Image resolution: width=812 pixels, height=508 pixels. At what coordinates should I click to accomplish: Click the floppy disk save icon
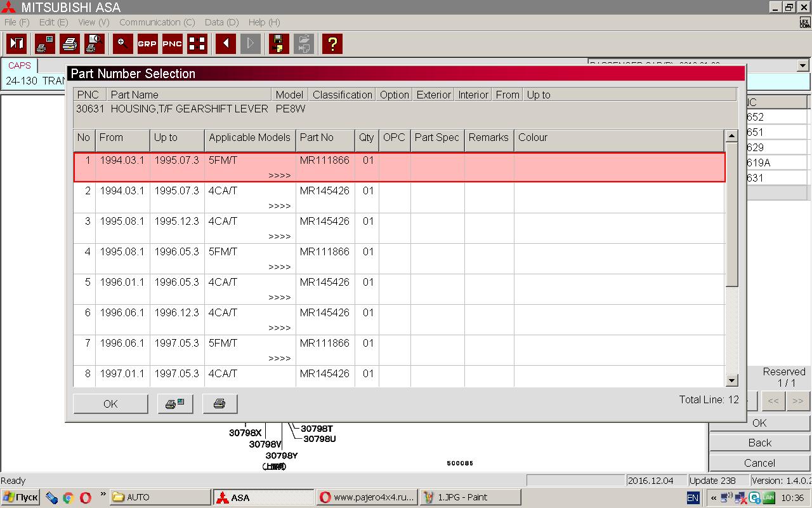tap(278, 43)
